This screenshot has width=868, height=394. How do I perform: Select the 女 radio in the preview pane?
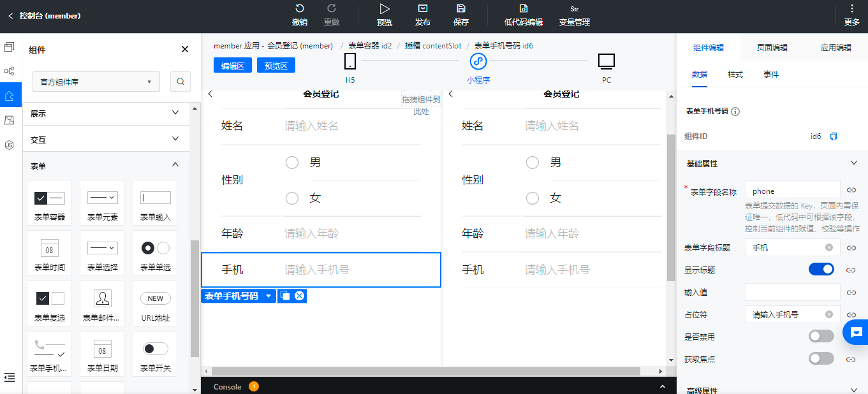(x=533, y=198)
